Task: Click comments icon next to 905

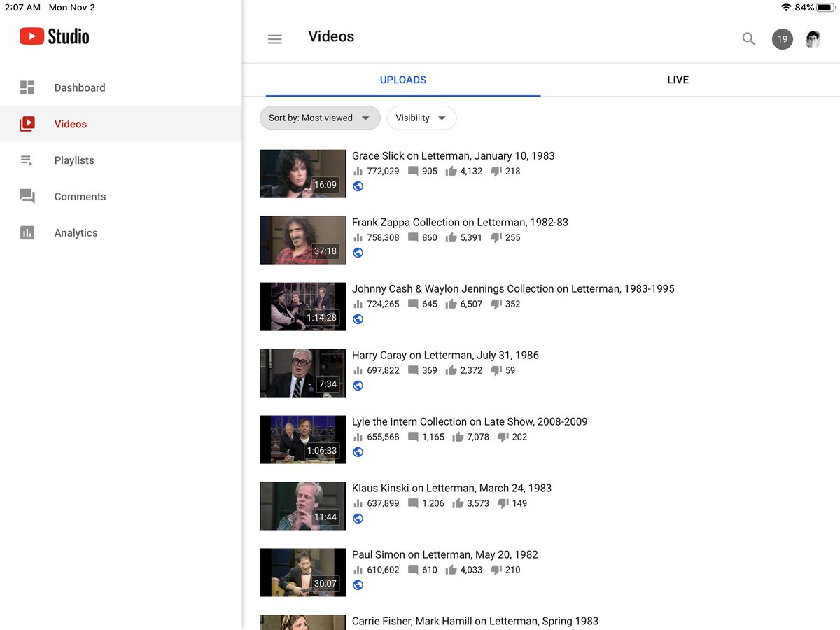Action: pos(413,171)
